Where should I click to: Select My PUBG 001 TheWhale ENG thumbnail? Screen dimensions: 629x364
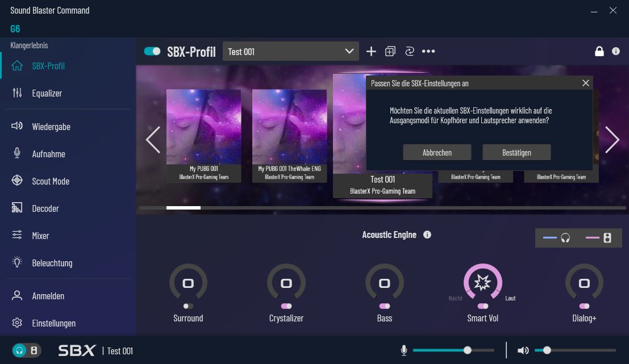pyautogui.click(x=289, y=136)
